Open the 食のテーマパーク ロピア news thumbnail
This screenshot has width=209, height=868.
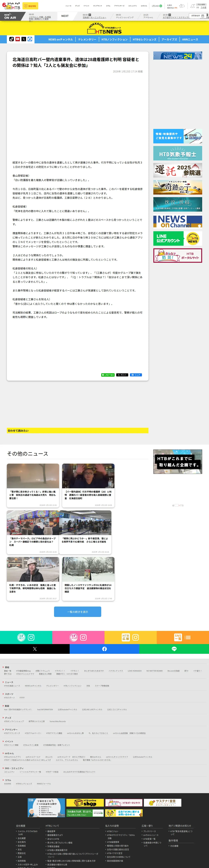point(33,523)
